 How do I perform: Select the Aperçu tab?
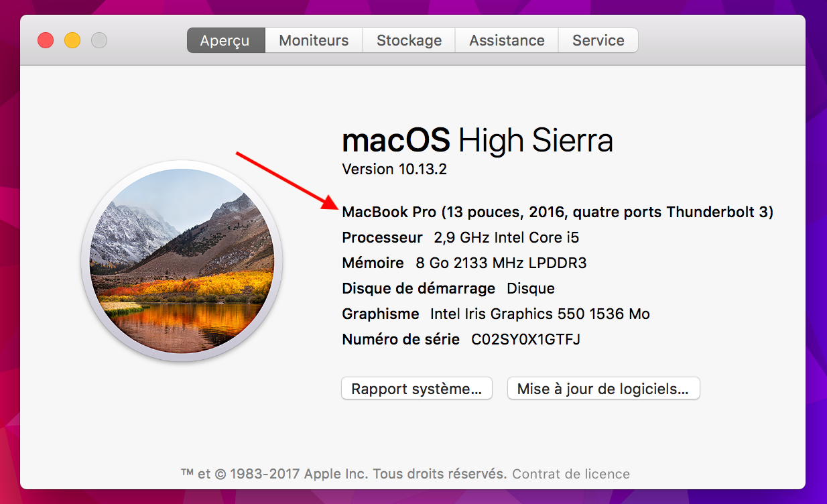(x=225, y=40)
